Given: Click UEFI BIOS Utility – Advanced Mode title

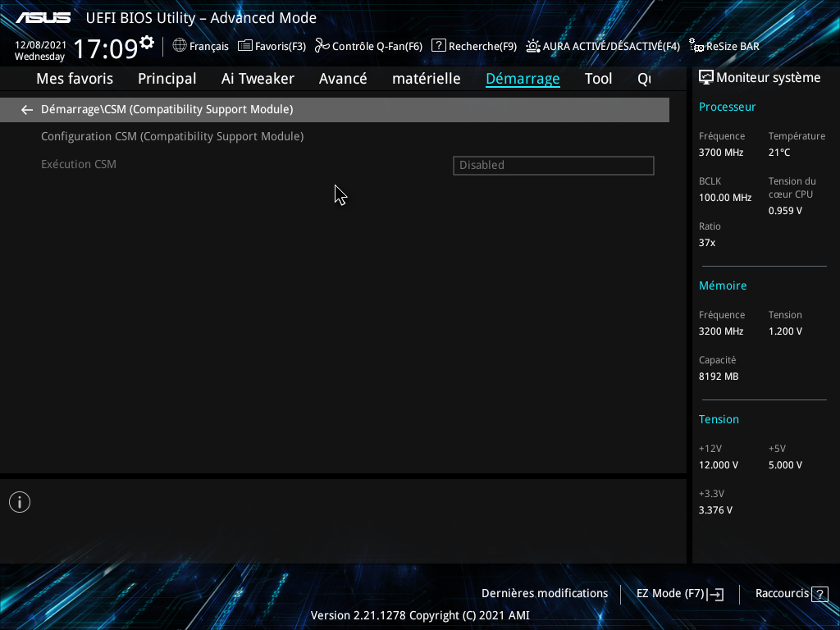Looking at the screenshot, I should tap(202, 18).
